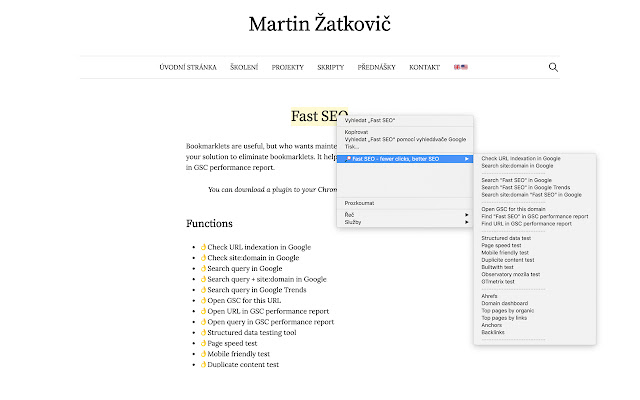Switch language via the flag icons
Screen dimensions: 640x400
tap(461, 67)
